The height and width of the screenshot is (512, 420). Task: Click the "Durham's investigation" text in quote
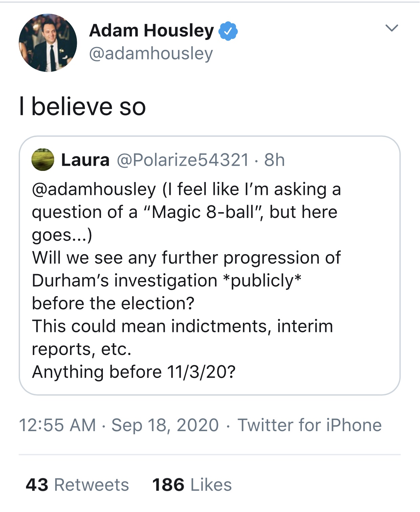tap(125, 281)
